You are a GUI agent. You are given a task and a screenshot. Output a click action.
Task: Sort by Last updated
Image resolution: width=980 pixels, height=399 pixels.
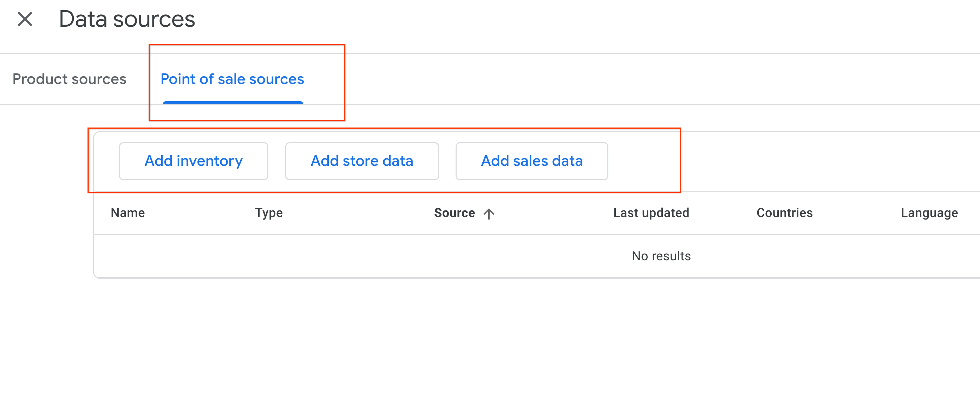pos(651,213)
